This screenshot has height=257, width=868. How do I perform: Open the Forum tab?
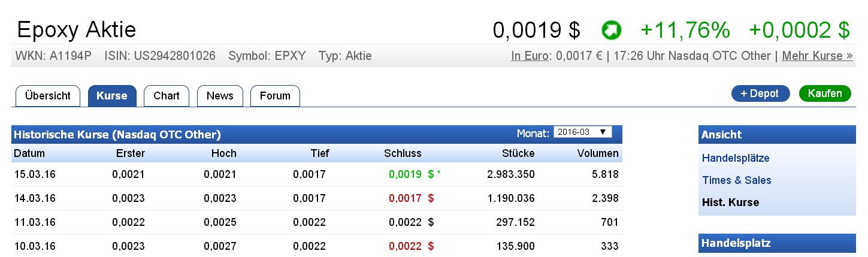click(275, 96)
